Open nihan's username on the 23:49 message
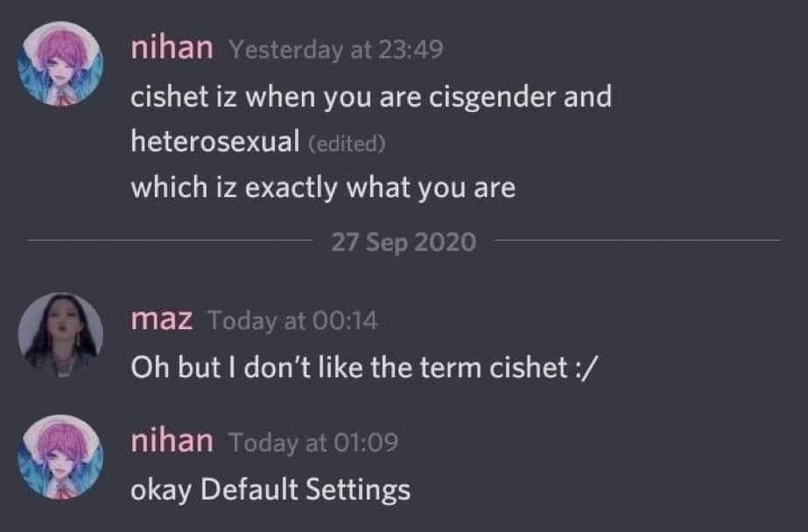The image size is (808, 532). click(172, 48)
